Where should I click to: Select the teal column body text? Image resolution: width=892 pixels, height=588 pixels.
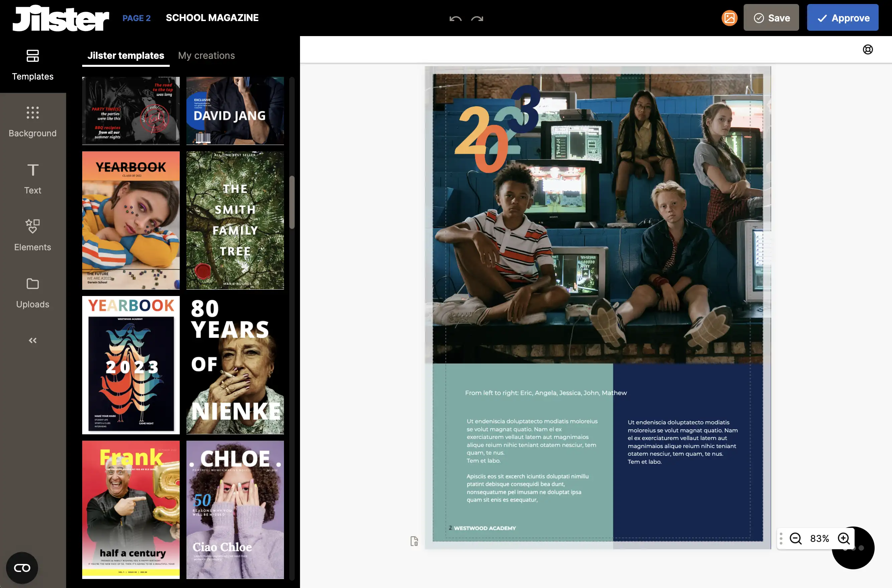tap(532, 460)
